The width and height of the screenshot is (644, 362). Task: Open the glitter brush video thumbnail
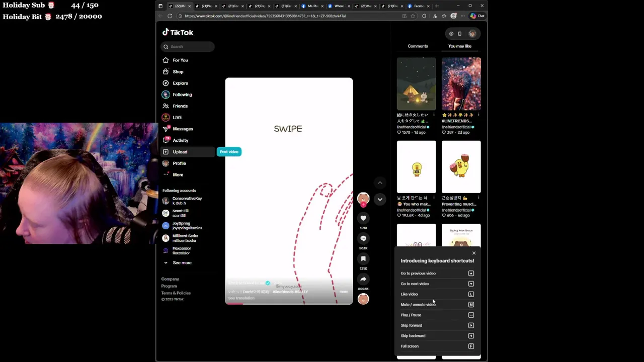461,83
